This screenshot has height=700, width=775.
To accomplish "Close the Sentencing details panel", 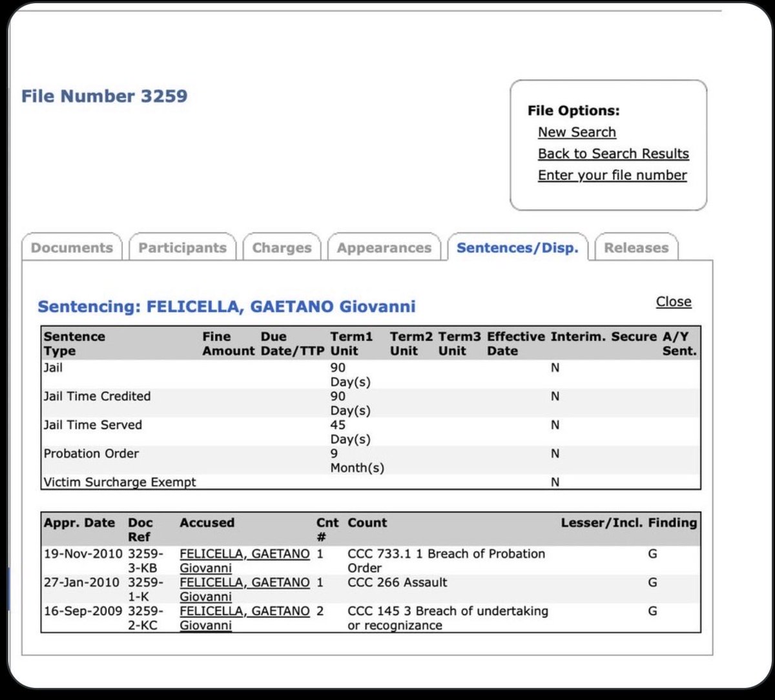I will tap(674, 302).
